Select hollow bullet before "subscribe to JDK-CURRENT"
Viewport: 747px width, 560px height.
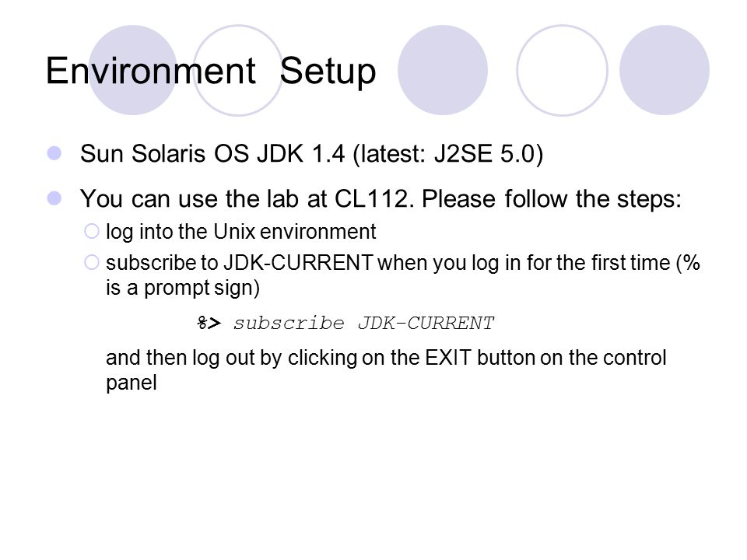tap(92, 262)
